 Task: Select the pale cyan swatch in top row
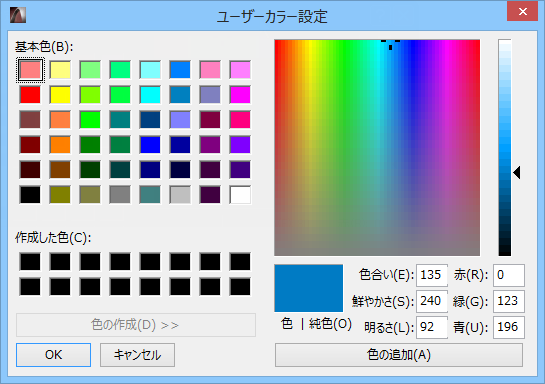point(150,70)
